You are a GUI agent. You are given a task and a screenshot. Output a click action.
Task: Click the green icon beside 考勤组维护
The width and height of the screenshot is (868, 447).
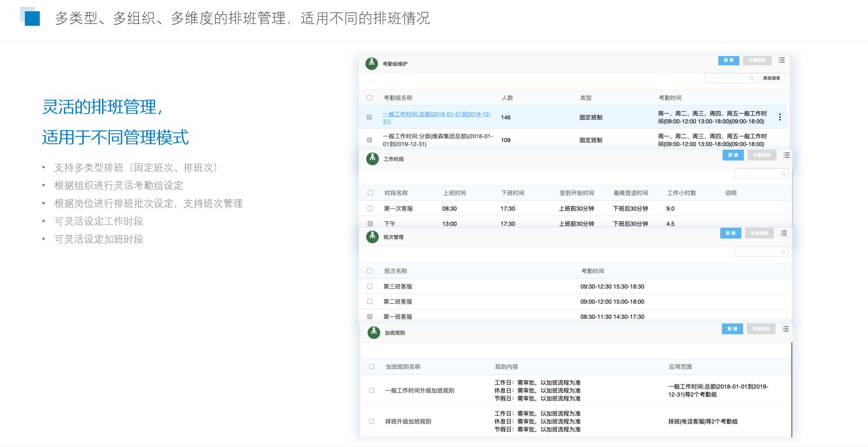click(372, 63)
